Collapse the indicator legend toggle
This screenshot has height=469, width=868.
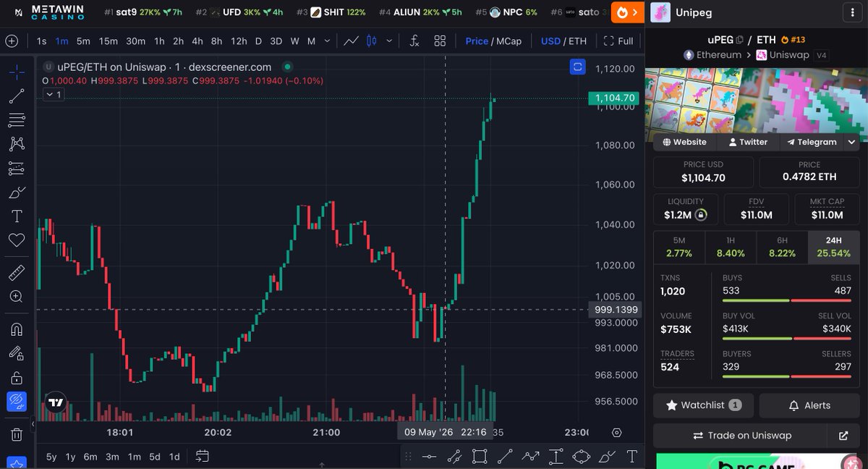coord(54,94)
